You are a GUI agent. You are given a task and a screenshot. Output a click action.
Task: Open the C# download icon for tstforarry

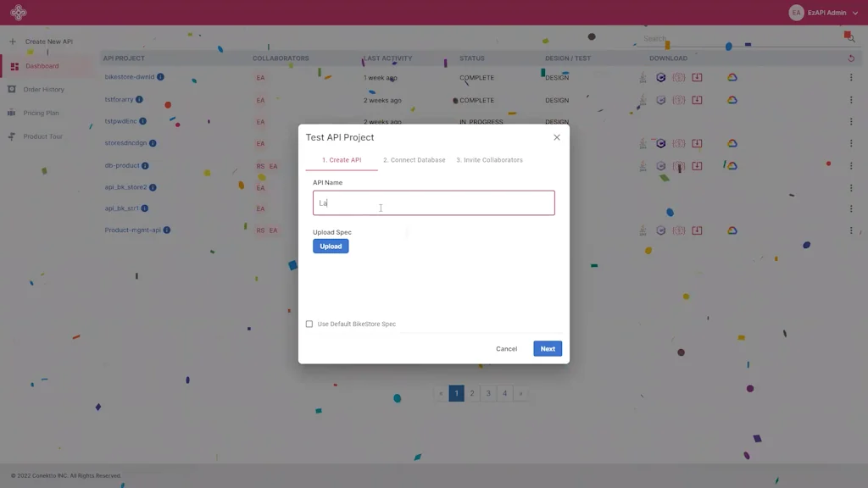[661, 99]
